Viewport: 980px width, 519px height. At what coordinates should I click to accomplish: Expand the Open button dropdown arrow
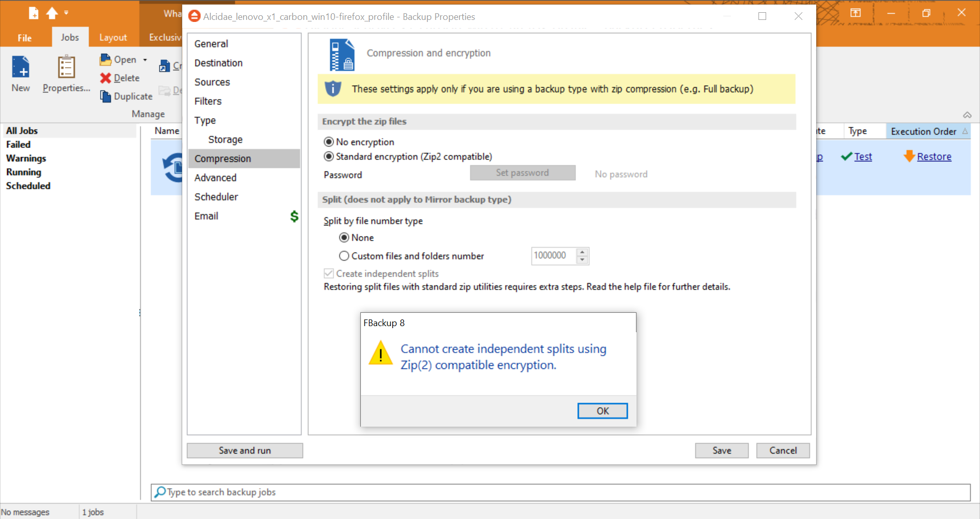(x=145, y=60)
